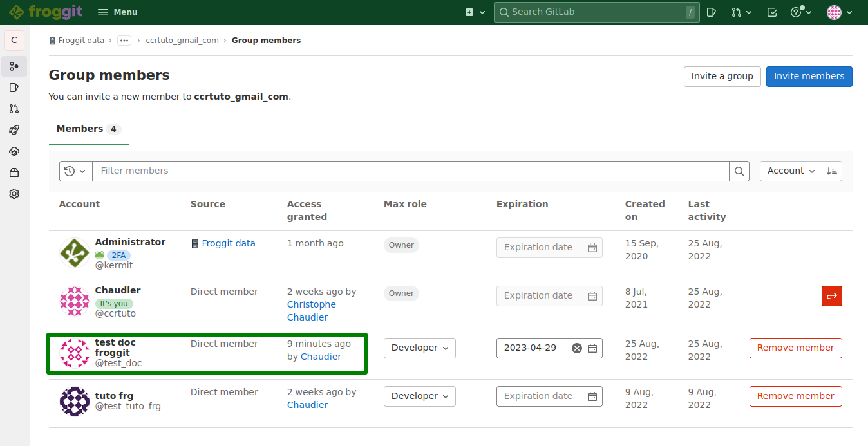Open the test doc froggit name link
The image size is (868, 446).
point(115,348)
